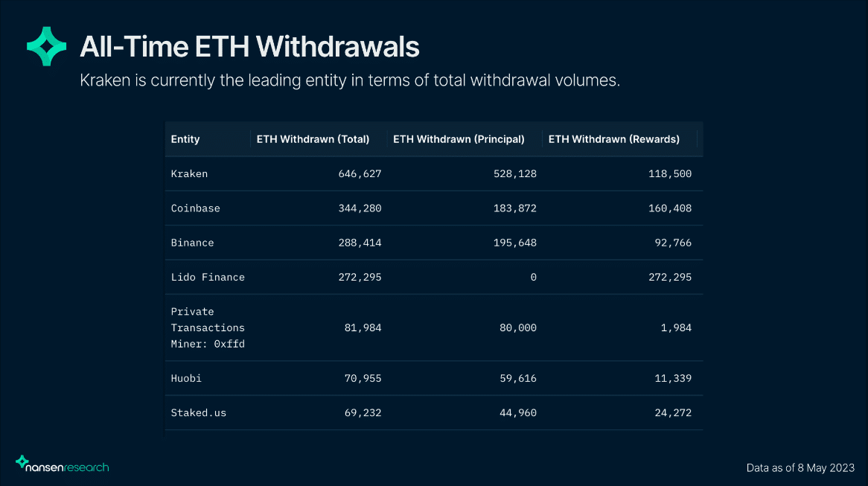Select the Binance entity cell
This screenshot has height=486, width=868.
coord(192,243)
